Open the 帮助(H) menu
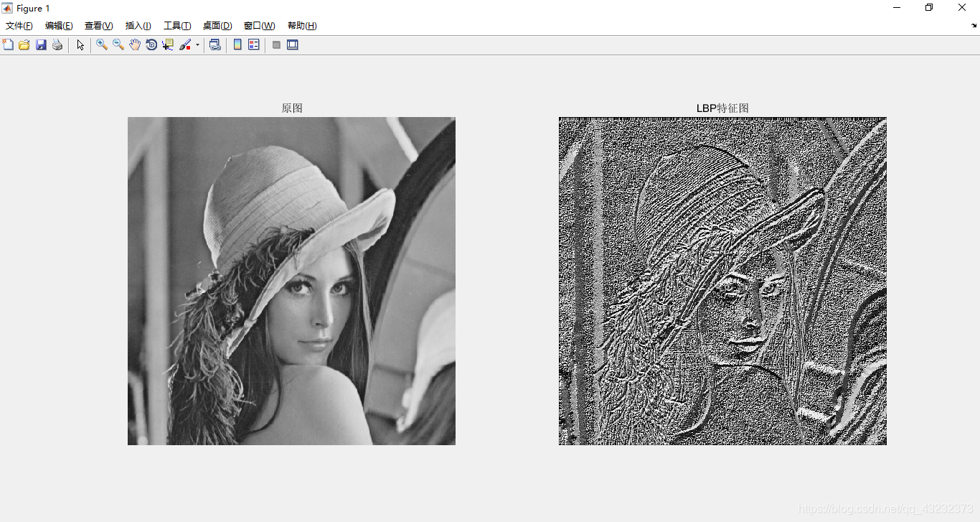Screen dimensions: 980x522 [x=302, y=26]
